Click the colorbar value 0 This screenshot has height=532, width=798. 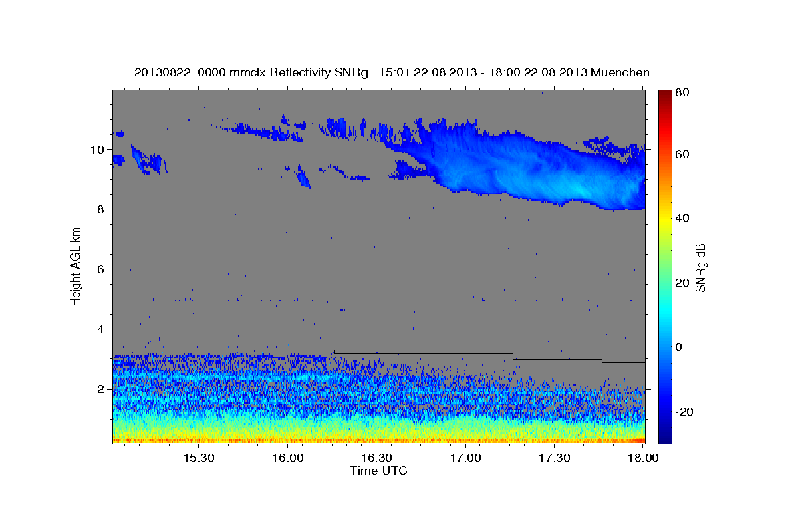coord(680,347)
